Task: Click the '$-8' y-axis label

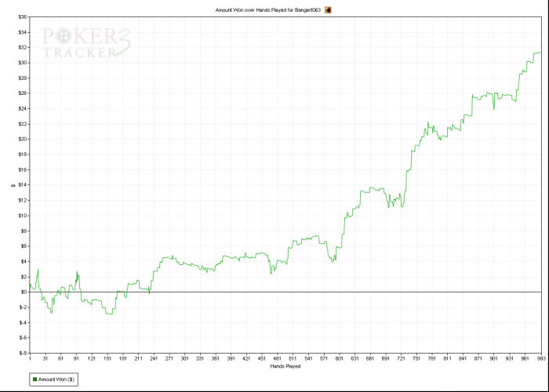Action: [x=24, y=353]
